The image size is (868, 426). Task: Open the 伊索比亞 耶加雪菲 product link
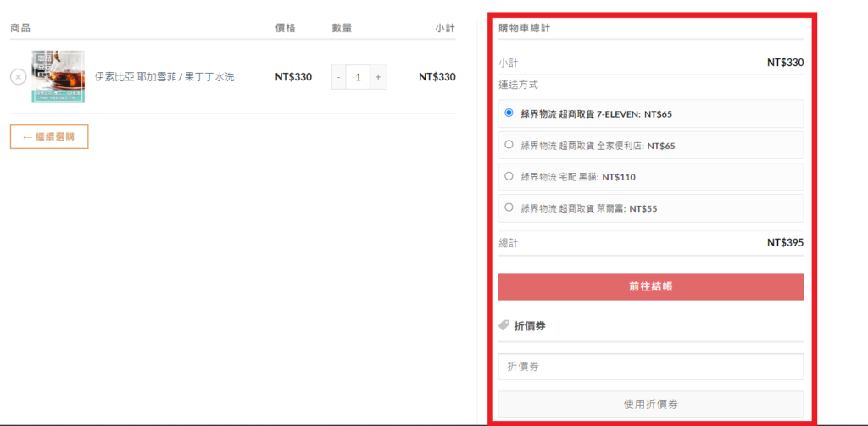(x=164, y=77)
